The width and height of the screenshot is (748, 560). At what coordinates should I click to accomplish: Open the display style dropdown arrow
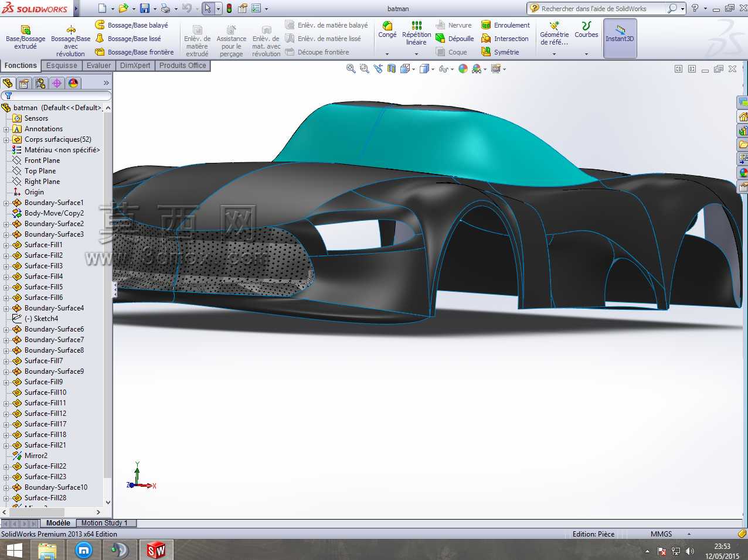[x=433, y=69]
